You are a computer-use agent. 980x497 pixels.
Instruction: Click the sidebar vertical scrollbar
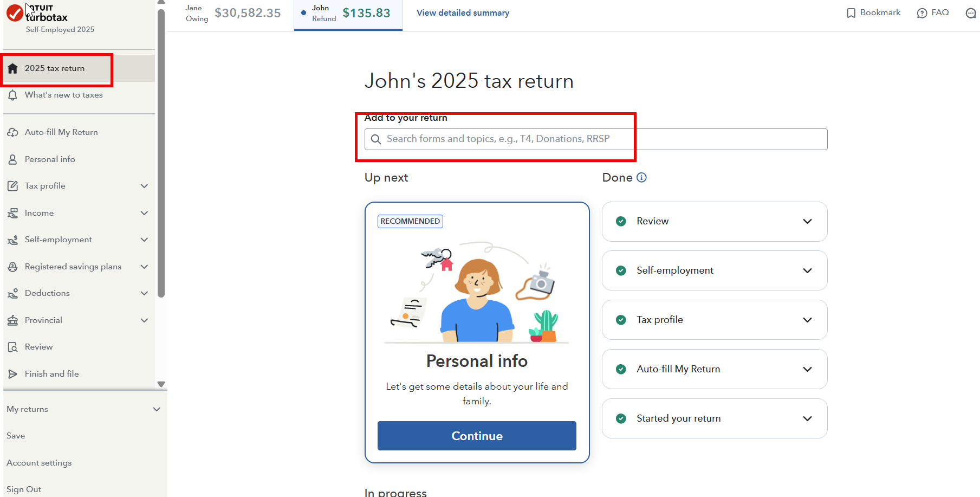[x=161, y=152]
